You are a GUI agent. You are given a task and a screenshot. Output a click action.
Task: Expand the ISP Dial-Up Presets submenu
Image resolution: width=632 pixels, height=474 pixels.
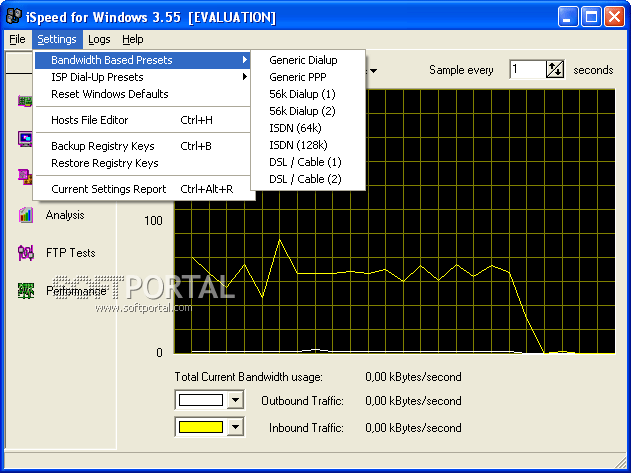142,77
